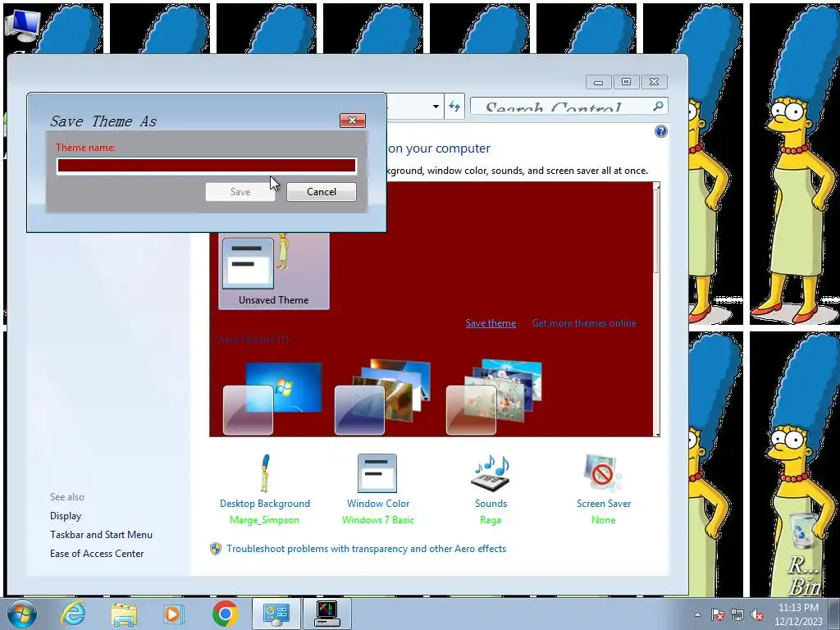The height and width of the screenshot is (630, 840).
Task: Click the network tray icon
Action: pyautogui.click(x=737, y=614)
